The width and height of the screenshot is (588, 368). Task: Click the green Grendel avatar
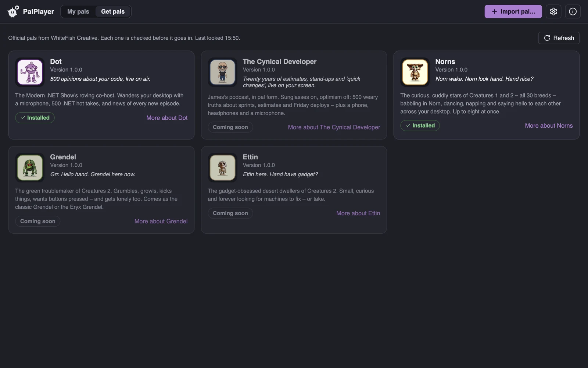[x=30, y=167]
